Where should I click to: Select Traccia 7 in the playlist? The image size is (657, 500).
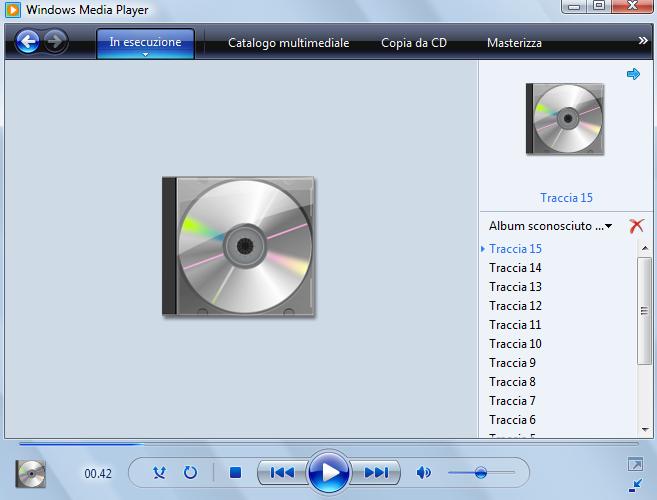point(512,401)
